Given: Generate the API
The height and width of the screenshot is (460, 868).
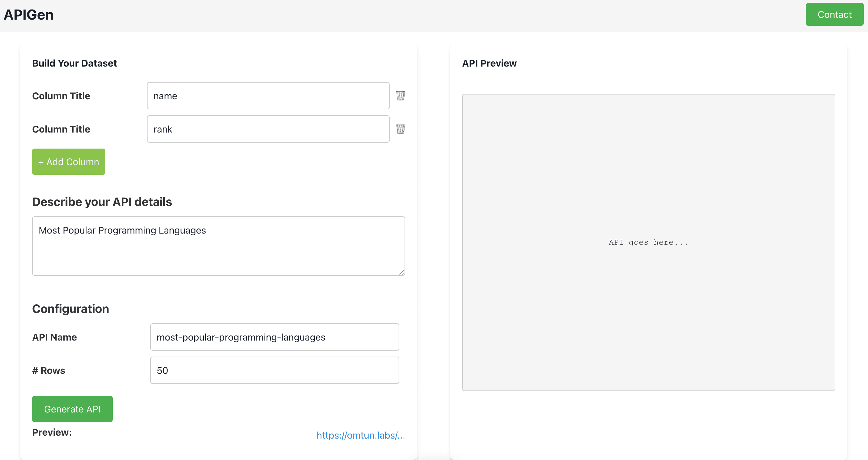Looking at the screenshot, I should 73,409.
